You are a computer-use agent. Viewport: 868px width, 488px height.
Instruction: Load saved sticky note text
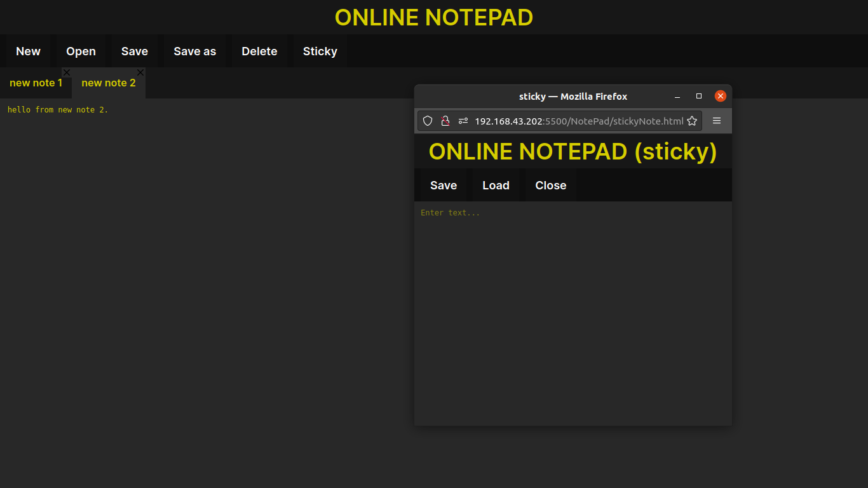click(496, 185)
